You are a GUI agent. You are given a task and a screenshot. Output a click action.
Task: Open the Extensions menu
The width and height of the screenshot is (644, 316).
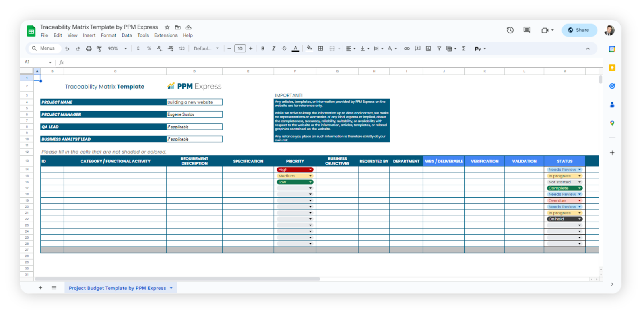pos(165,35)
